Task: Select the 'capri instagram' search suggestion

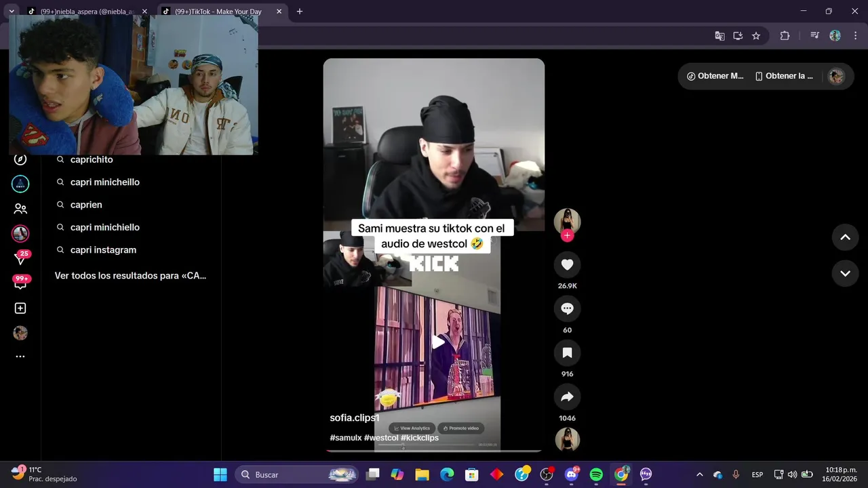Action: (103, 250)
